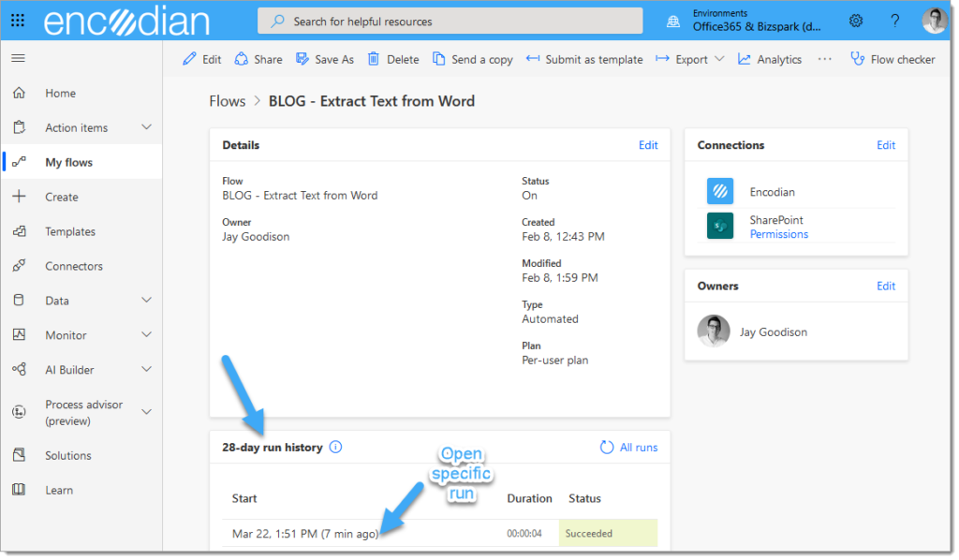Image resolution: width=959 pixels, height=560 pixels.
Task: Open the Mar 22, 1:51 PM run
Action: pos(304,534)
